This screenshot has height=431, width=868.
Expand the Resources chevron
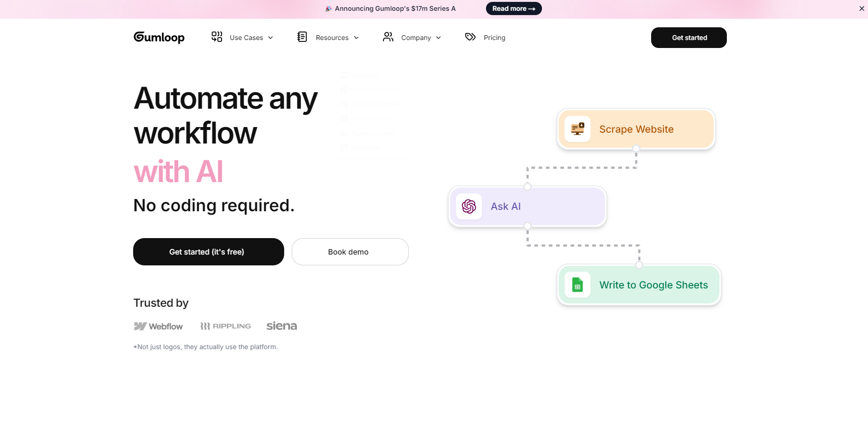click(x=356, y=38)
